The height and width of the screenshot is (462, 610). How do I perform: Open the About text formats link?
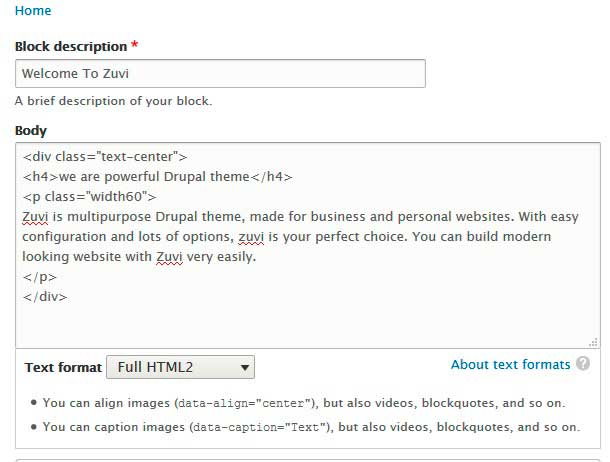tap(510, 365)
